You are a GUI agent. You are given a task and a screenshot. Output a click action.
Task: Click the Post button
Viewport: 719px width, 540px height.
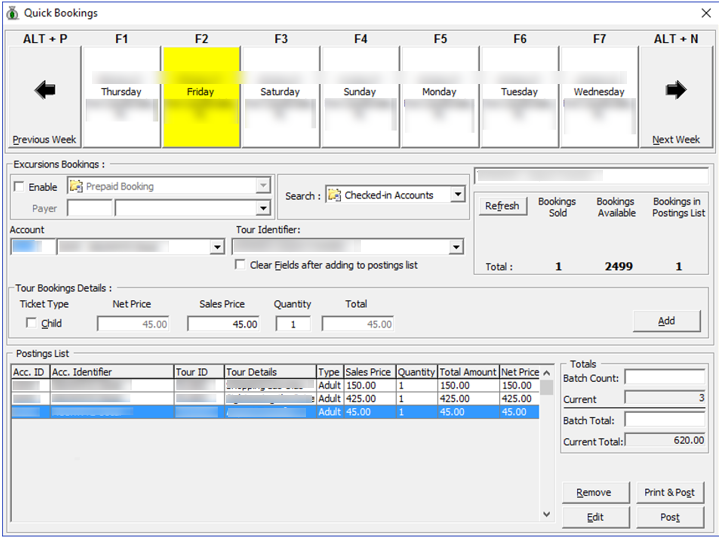coord(669,517)
